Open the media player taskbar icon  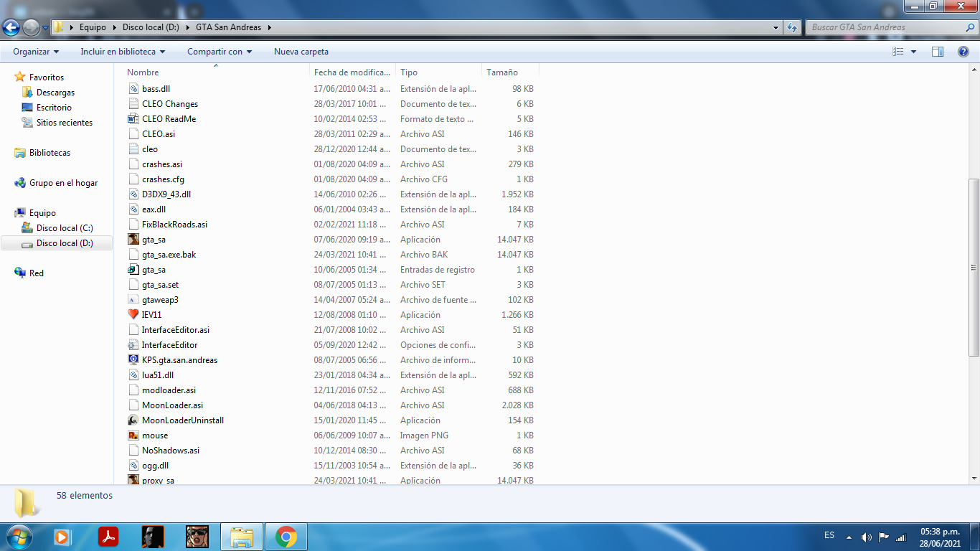tap(62, 537)
